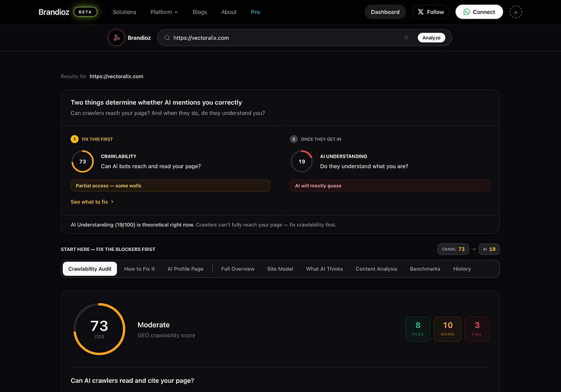Expand the Platform dropdown menu
The height and width of the screenshot is (392, 561).
[164, 12]
